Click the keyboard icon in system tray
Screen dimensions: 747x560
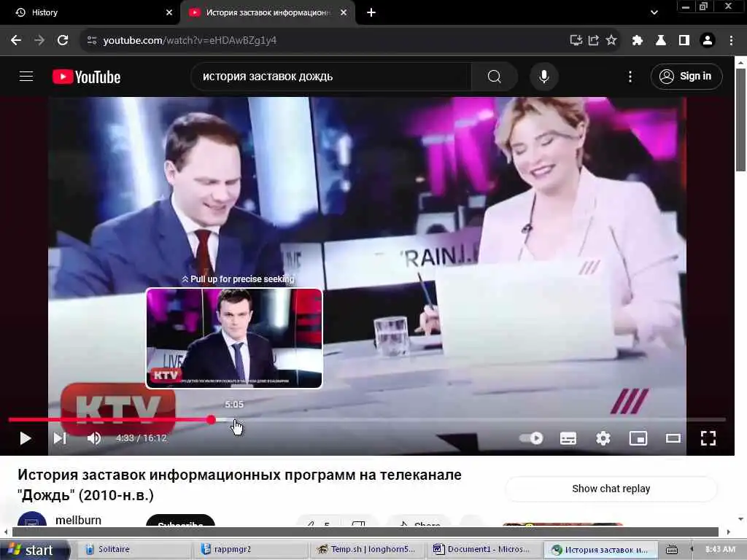672,550
